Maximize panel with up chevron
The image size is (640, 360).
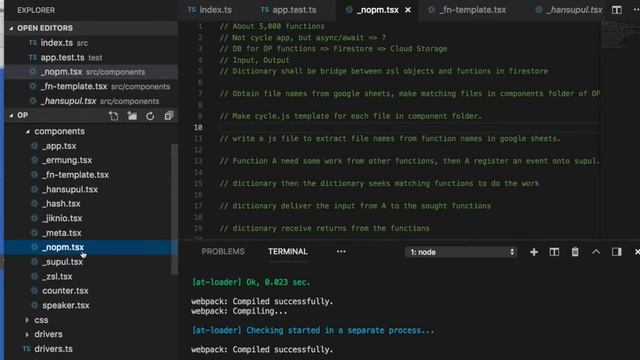click(596, 252)
